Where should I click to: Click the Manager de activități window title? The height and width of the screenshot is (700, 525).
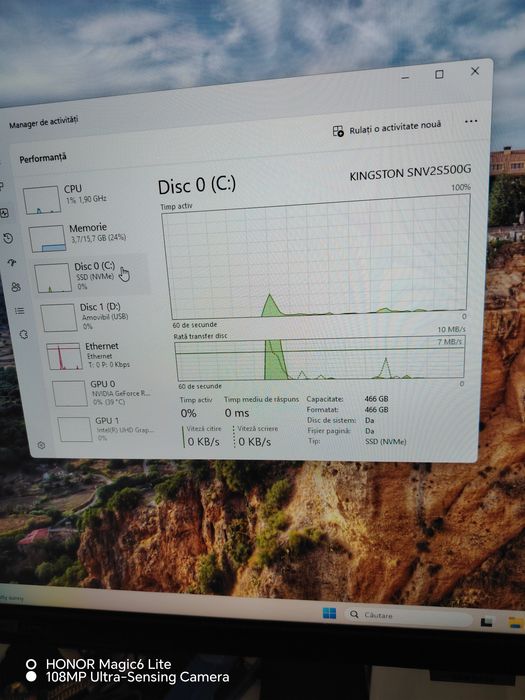(x=44, y=122)
